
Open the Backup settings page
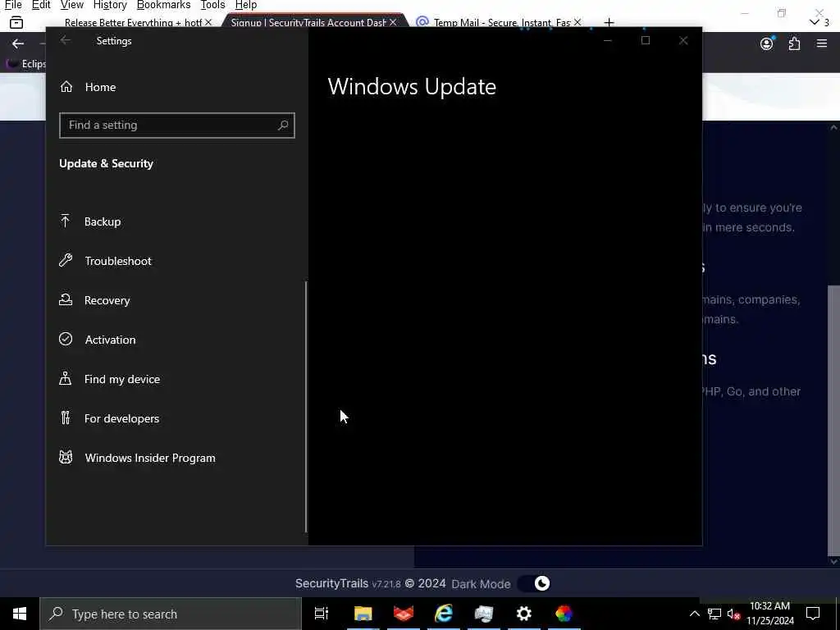pos(103,221)
